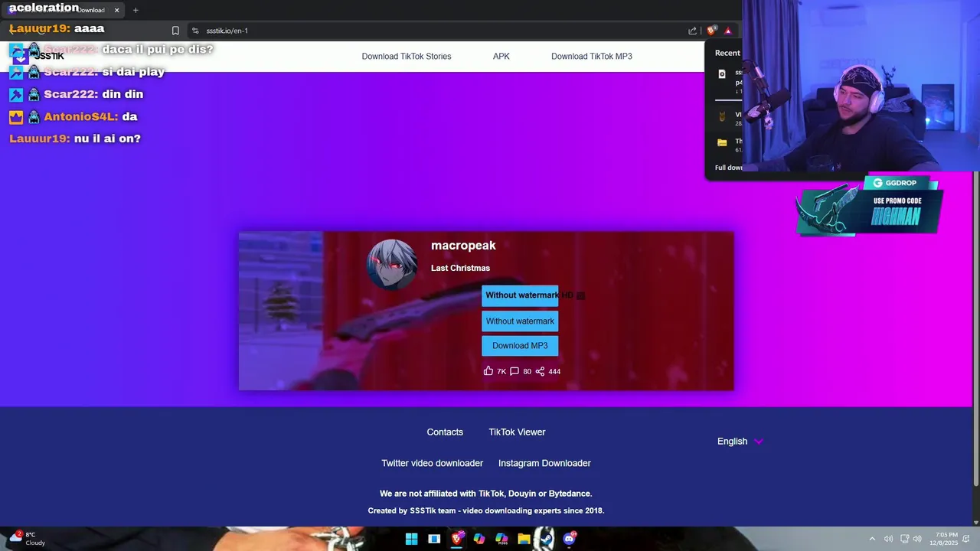Screen dimensions: 980x551
Task: Open Task View from the taskbar
Action: pos(434,539)
